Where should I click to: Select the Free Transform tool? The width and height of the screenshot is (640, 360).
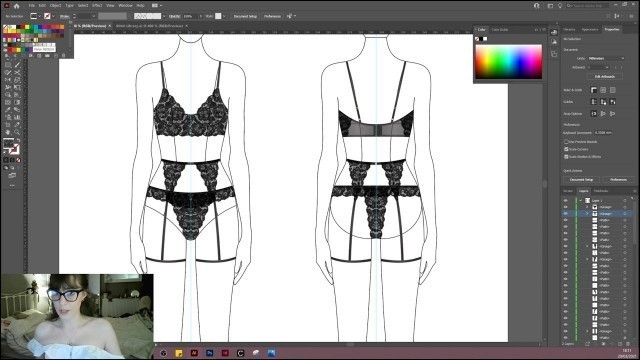click(17, 87)
